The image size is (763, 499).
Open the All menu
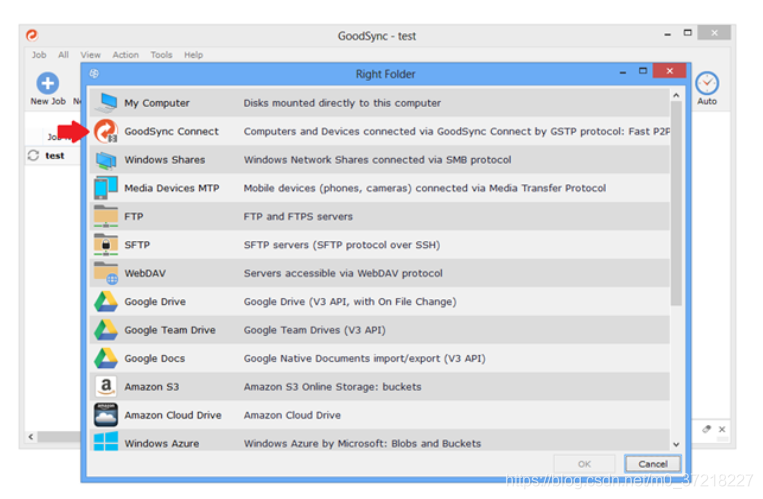63,55
